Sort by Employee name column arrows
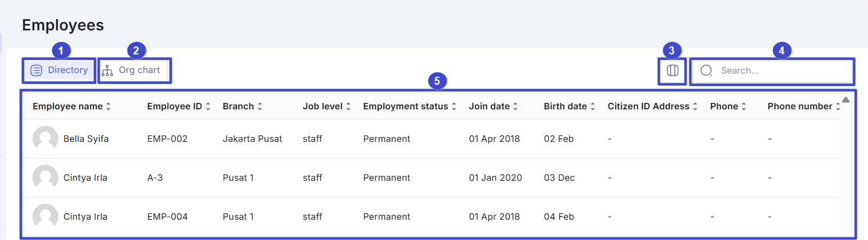The width and height of the screenshot is (868, 240). 108,106
